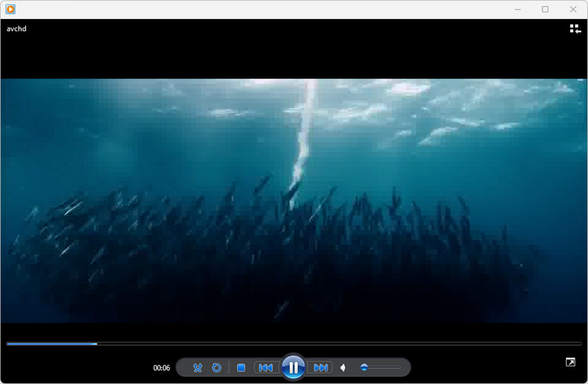588x384 pixels.
Task: Stop the video playback
Action: click(x=241, y=368)
